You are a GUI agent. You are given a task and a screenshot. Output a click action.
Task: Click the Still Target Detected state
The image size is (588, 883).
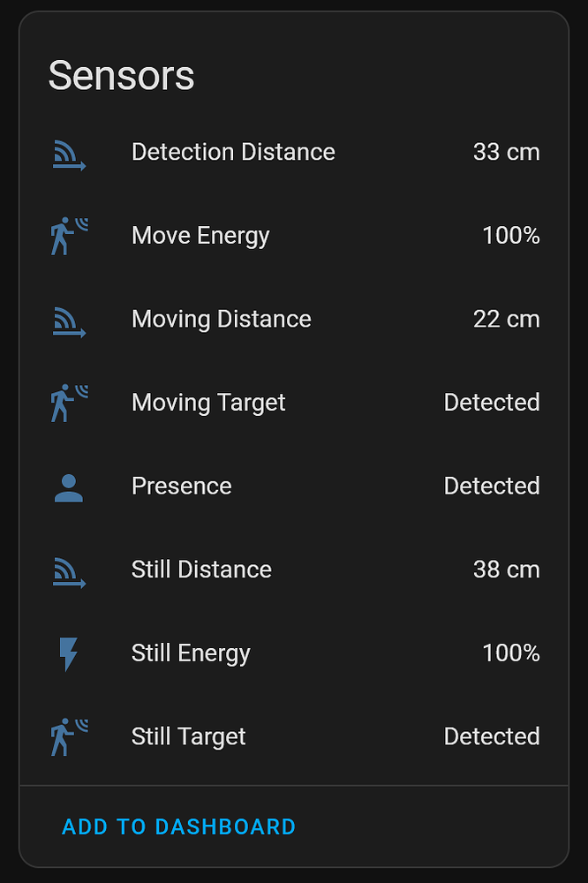pos(492,736)
